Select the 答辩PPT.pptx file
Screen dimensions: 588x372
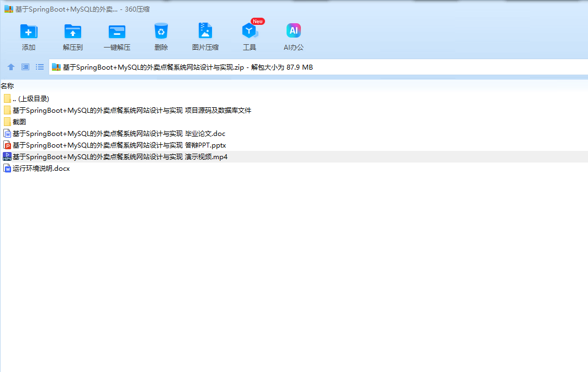tap(294, 145)
